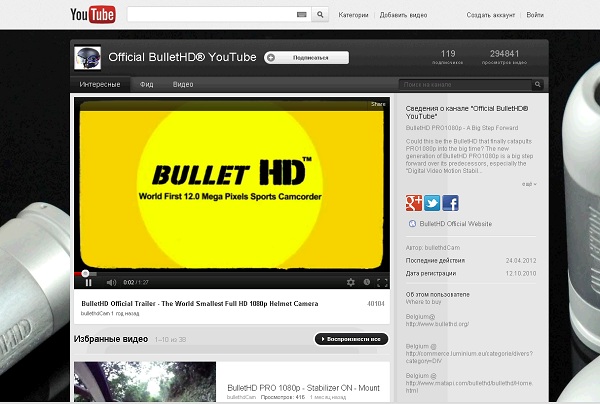
Task: Open video quality settings gear
Action: pyautogui.click(x=351, y=282)
